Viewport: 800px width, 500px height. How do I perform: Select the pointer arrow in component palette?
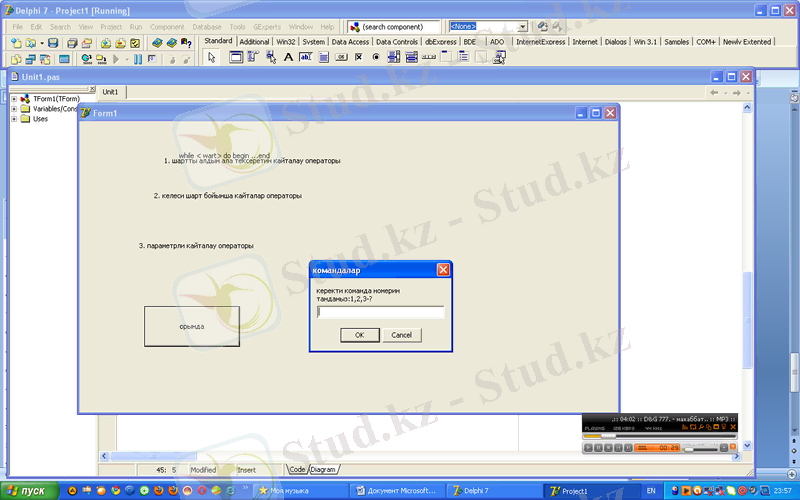coord(212,57)
